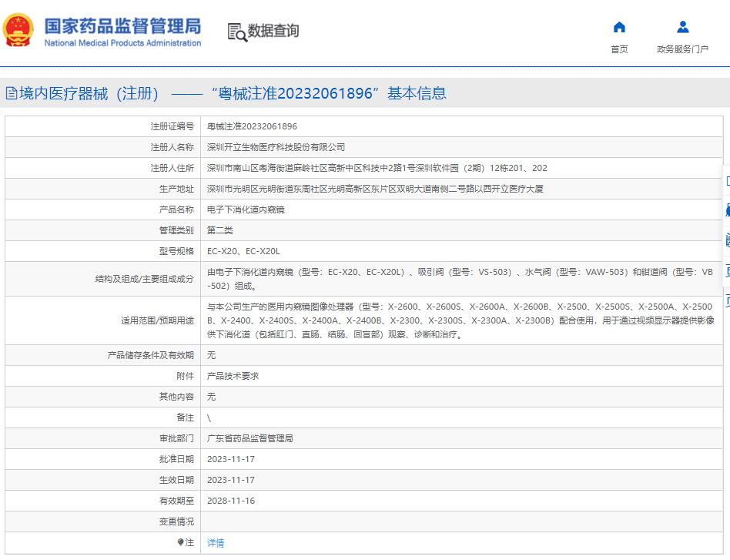The width and height of the screenshot is (730, 560).
Task: Click the 无 value in 产品储存条件及有效期 row
Action: click(x=211, y=355)
